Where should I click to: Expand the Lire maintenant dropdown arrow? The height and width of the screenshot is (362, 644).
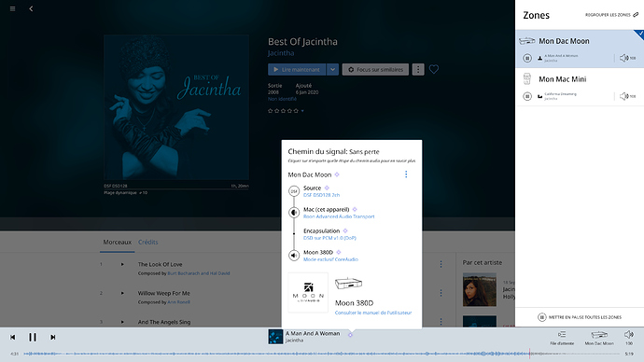(332, 69)
